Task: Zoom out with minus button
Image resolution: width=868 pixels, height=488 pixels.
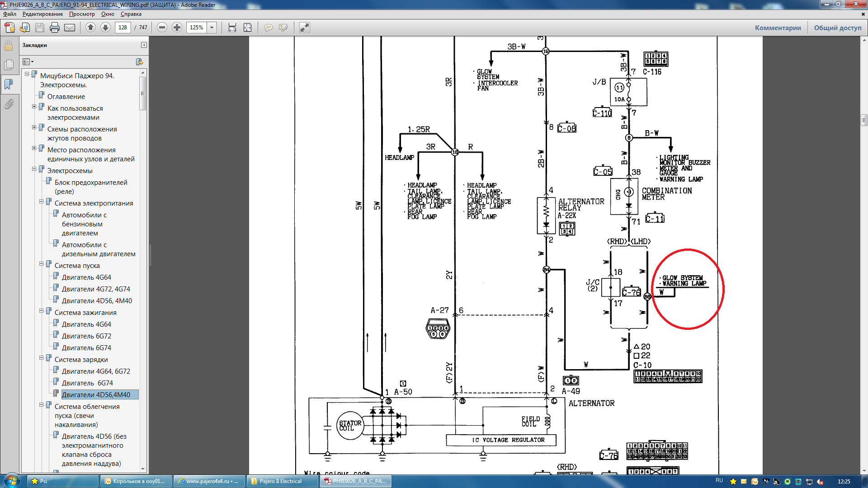Action: pyautogui.click(x=162, y=28)
